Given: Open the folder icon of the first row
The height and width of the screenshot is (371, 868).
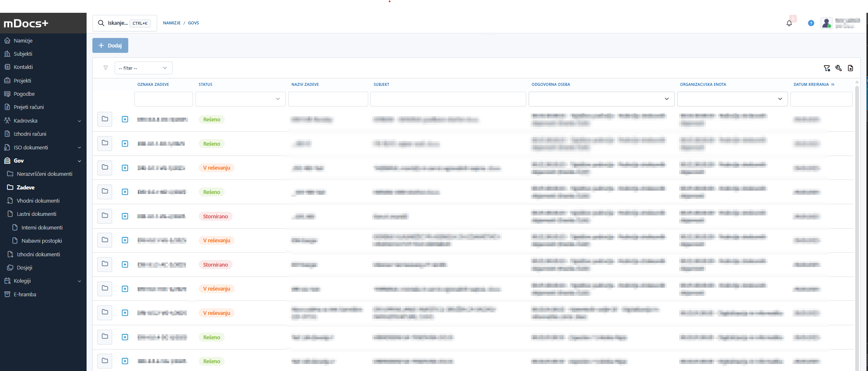Looking at the screenshot, I should point(105,119).
